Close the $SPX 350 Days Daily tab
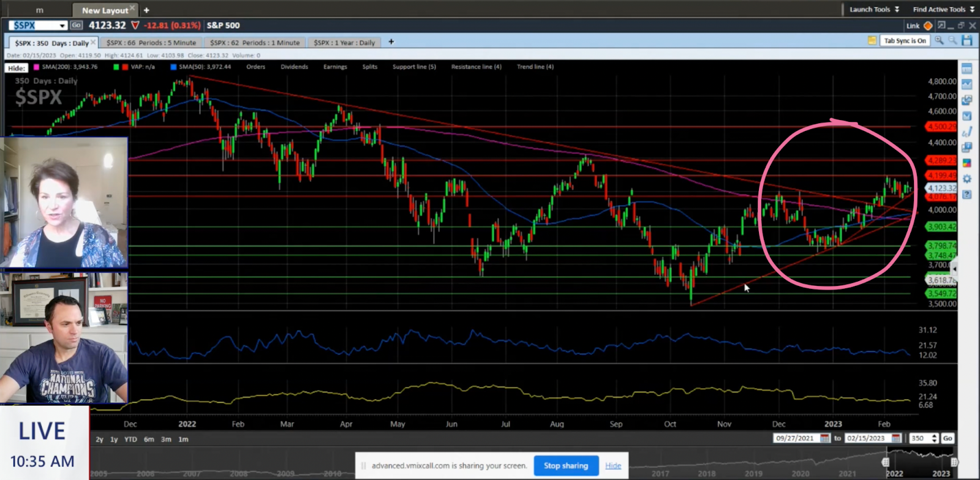Viewport: 980px width, 480px height. (93, 42)
